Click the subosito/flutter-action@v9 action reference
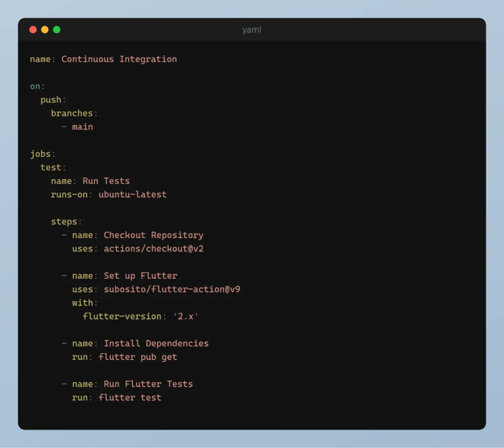Image resolution: width=504 pixels, height=448 pixels. pyautogui.click(x=172, y=289)
